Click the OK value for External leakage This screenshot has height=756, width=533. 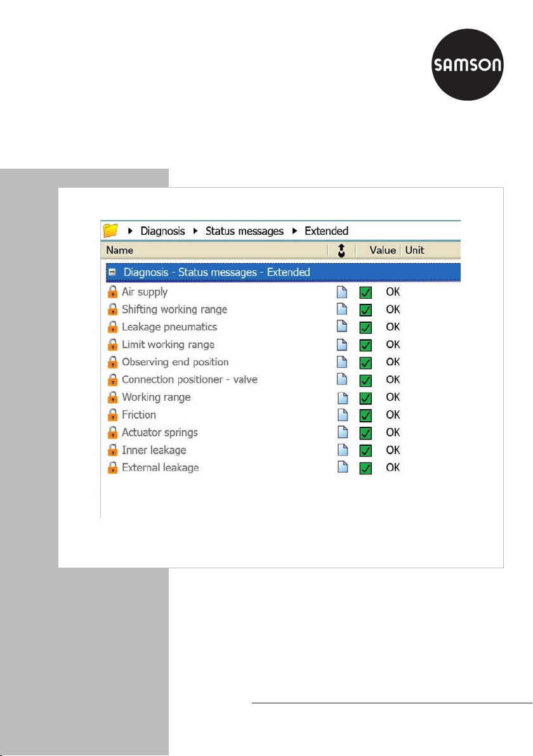pos(393,467)
